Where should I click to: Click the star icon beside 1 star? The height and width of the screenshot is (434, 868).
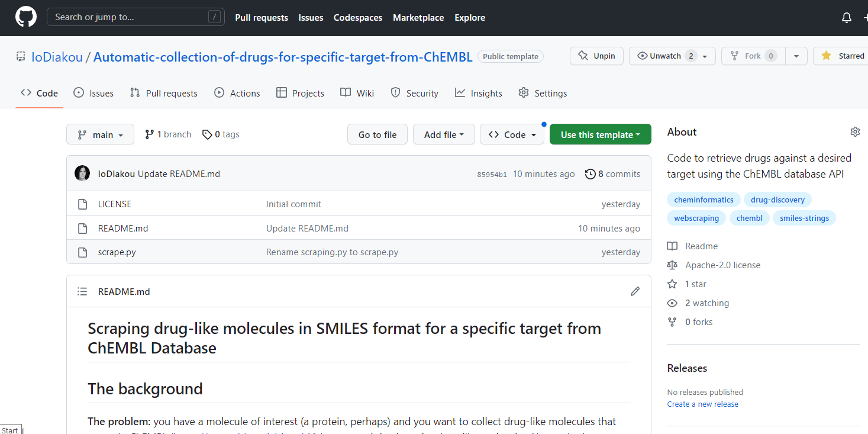[x=672, y=284]
